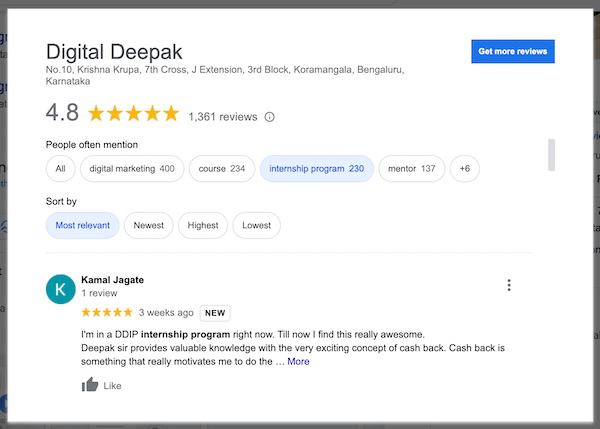Click the 1,361 reviews count
600x429 pixels.
point(223,117)
